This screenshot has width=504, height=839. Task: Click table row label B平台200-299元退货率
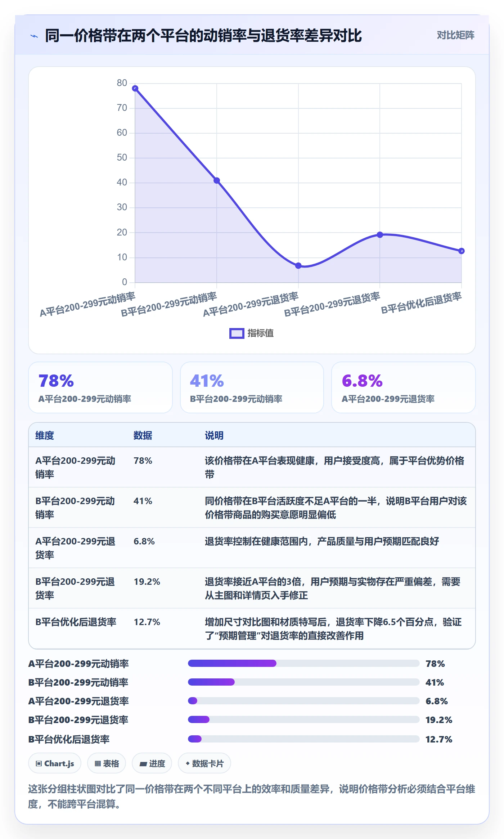click(x=75, y=588)
